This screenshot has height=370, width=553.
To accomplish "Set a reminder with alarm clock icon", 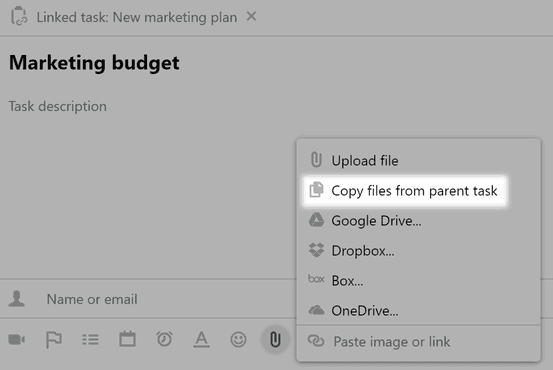I will point(164,339).
